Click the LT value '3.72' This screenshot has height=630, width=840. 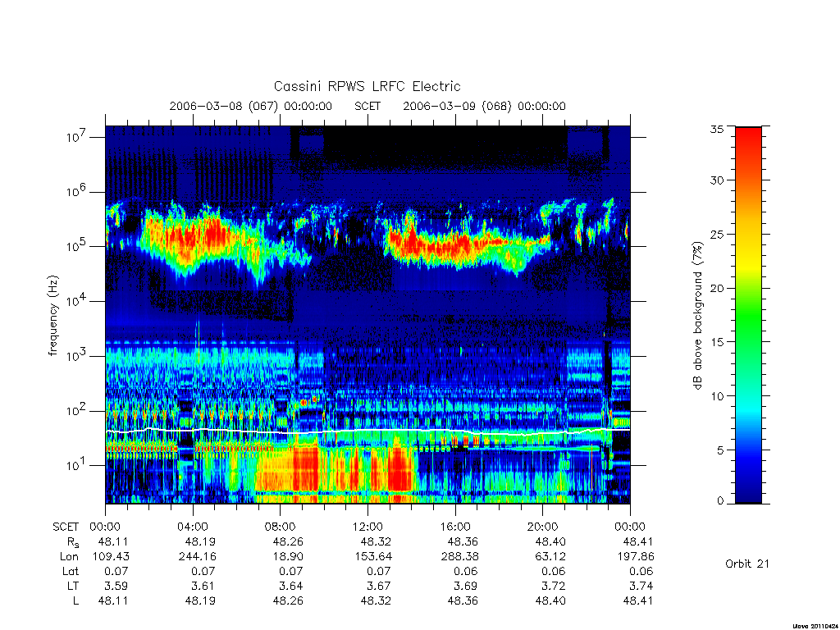tap(554, 586)
